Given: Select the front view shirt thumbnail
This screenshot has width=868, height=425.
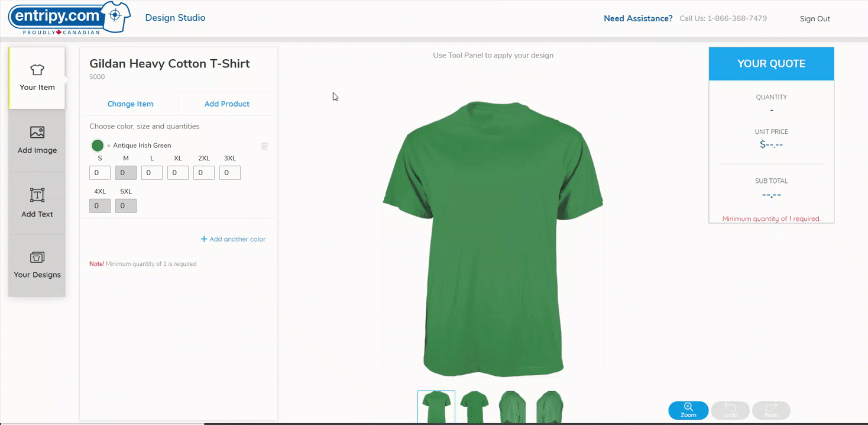Looking at the screenshot, I should [436, 407].
